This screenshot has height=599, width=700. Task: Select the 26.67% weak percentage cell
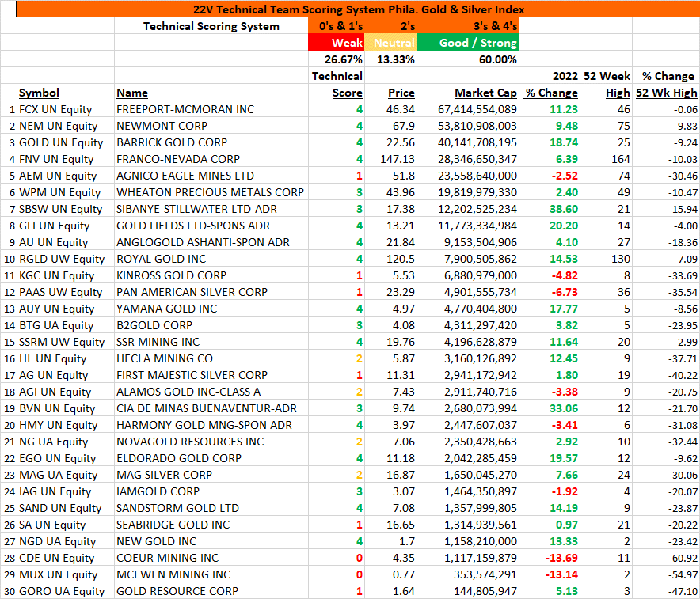pos(337,59)
